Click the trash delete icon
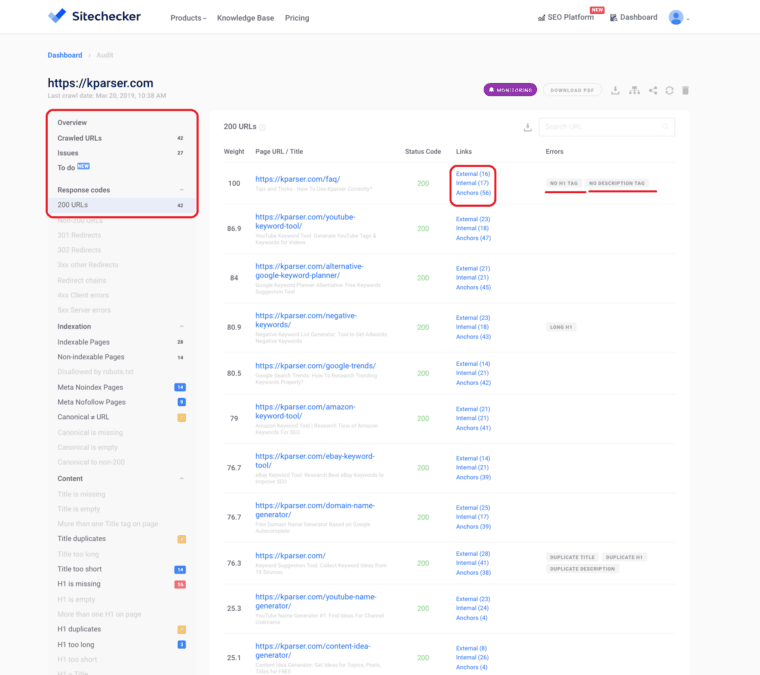 point(686,90)
